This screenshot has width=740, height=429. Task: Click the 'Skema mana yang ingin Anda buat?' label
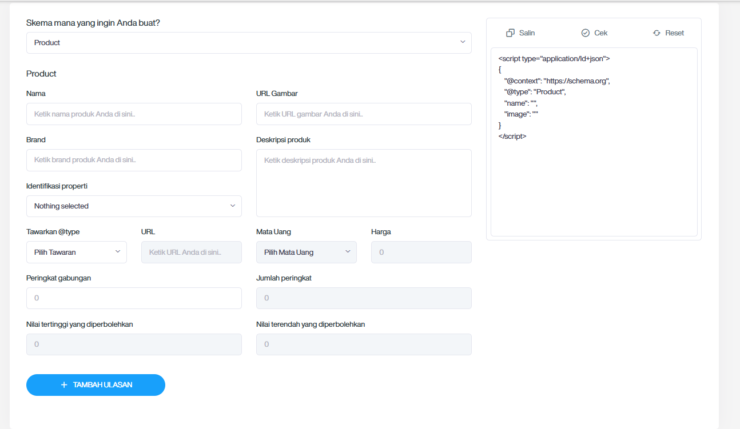[x=93, y=23]
